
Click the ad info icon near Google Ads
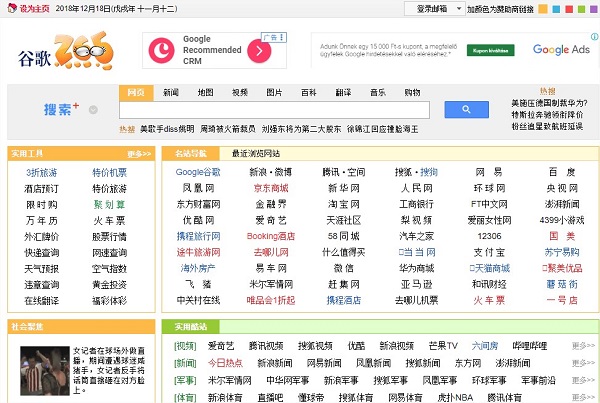click(x=594, y=36)
